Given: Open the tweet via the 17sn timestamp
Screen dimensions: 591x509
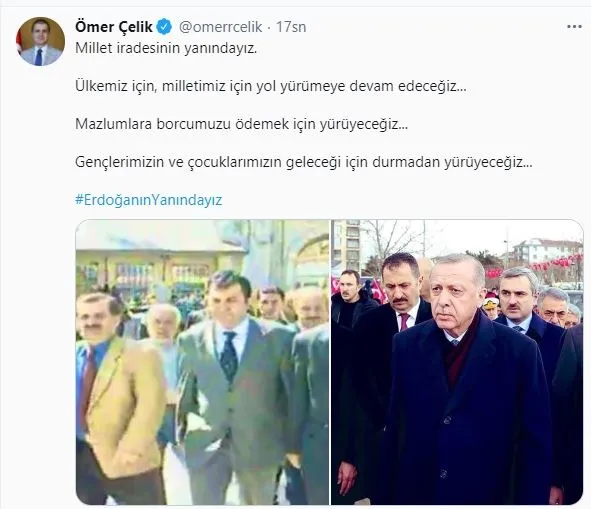Looking at the screenshot, I should [x=291, y=27].
